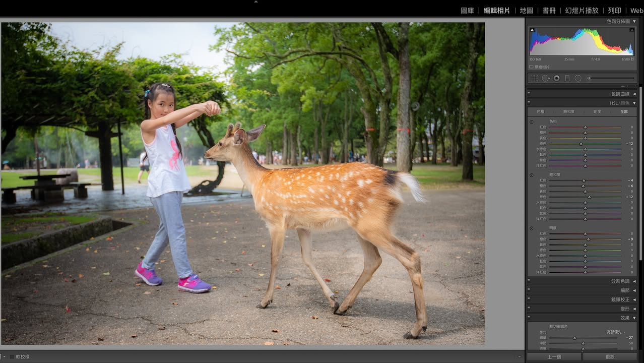Screen dimensions: 644x363
Task: Enable the 軟校樣 soft proofing checkbox
Action: [x=12, y=357]
